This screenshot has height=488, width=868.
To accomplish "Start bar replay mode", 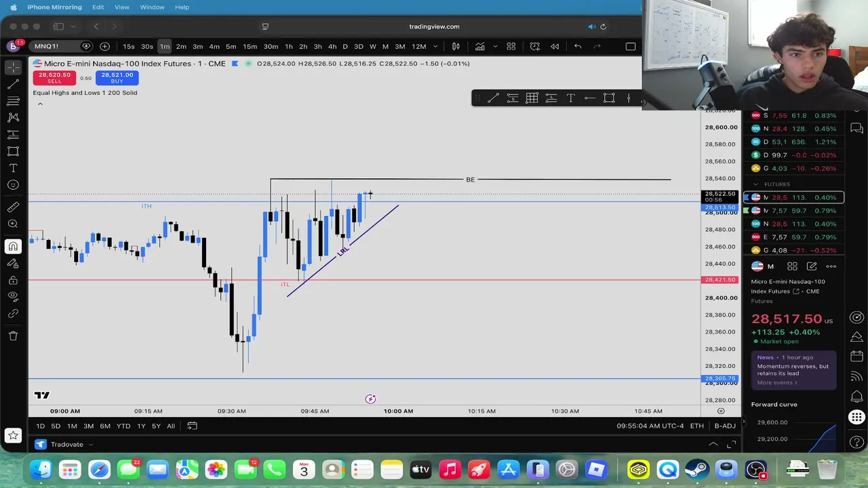I will [555, 46].
